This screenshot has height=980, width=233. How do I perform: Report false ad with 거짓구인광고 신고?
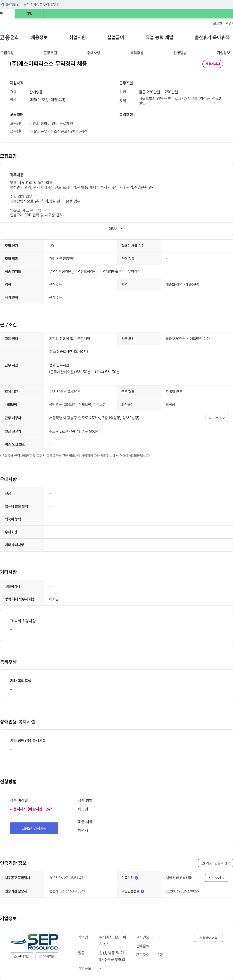click(x=216, y=863)
